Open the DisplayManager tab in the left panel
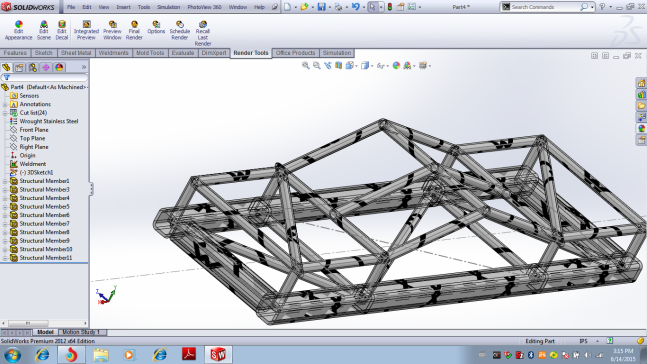This screenshot has width=647, height=364. (59, 67)
